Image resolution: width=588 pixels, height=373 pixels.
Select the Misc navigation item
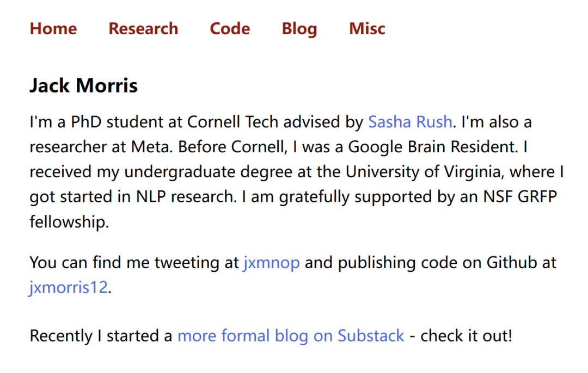click(x=367, y=29)
